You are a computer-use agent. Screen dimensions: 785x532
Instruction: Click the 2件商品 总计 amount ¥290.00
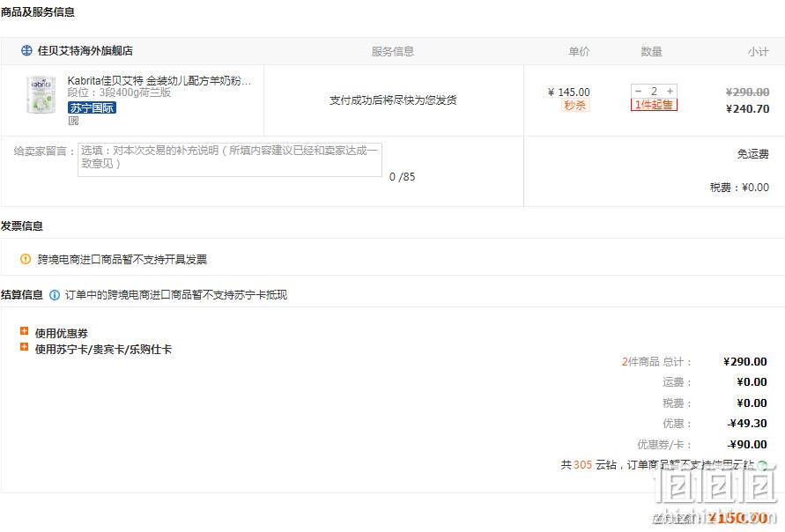[x=745, y=361]
